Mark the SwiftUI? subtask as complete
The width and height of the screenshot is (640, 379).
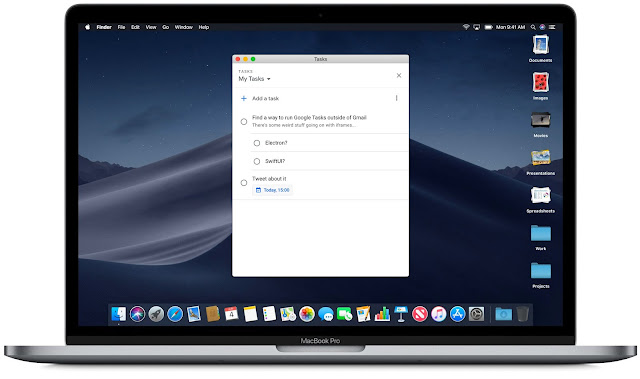click(x=257, y=161)
